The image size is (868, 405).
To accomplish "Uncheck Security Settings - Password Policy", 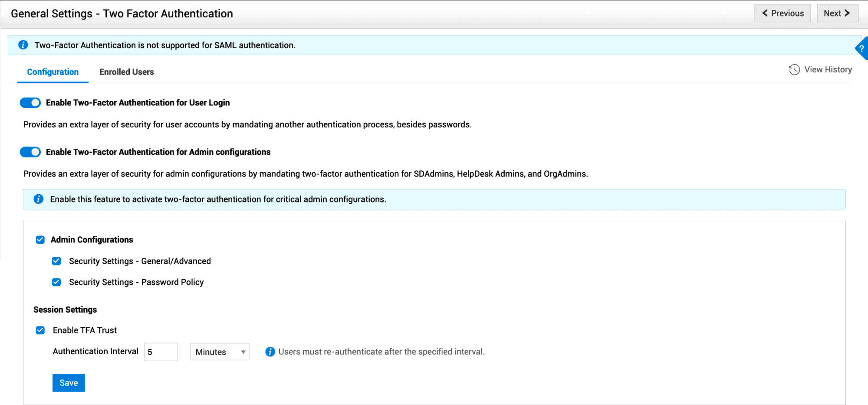I will tap(56, 282).
